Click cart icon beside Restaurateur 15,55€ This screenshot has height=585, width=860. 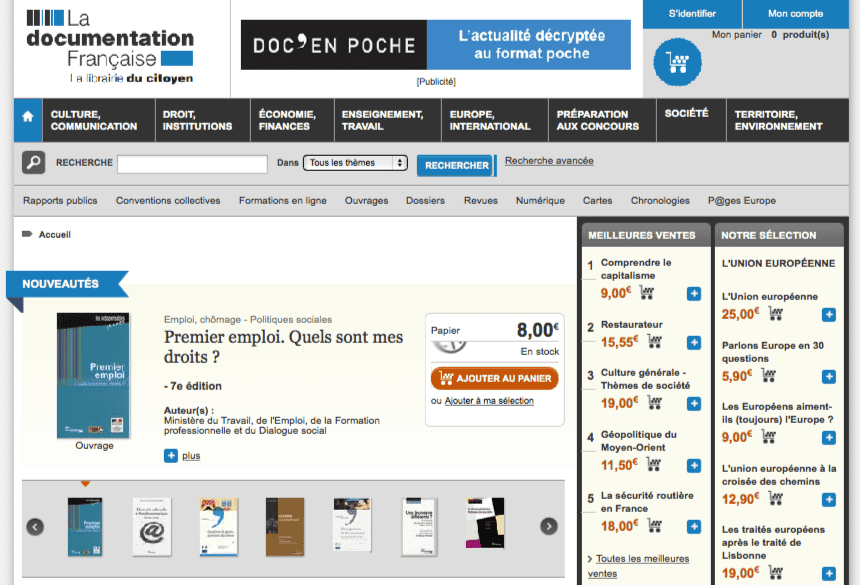(655, 342)
